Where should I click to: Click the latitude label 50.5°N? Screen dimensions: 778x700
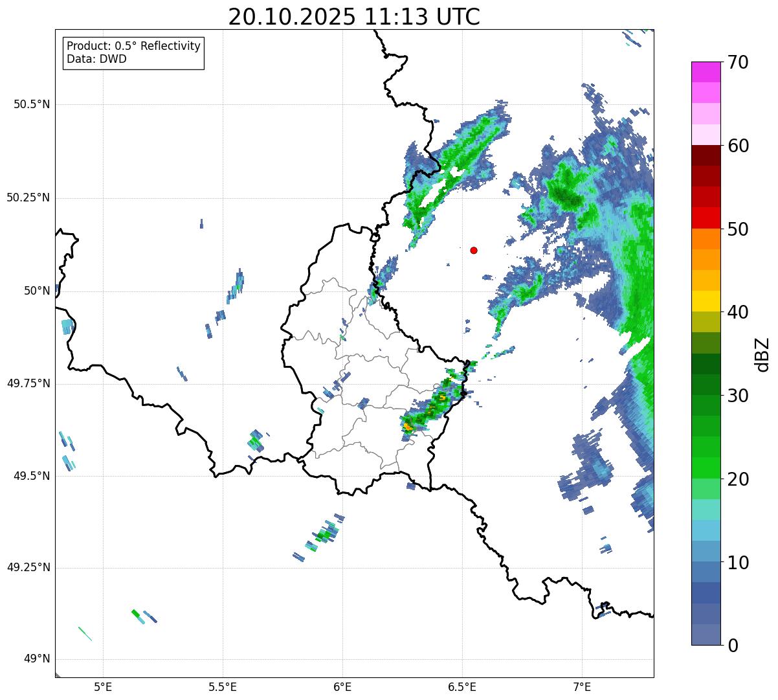32,104
